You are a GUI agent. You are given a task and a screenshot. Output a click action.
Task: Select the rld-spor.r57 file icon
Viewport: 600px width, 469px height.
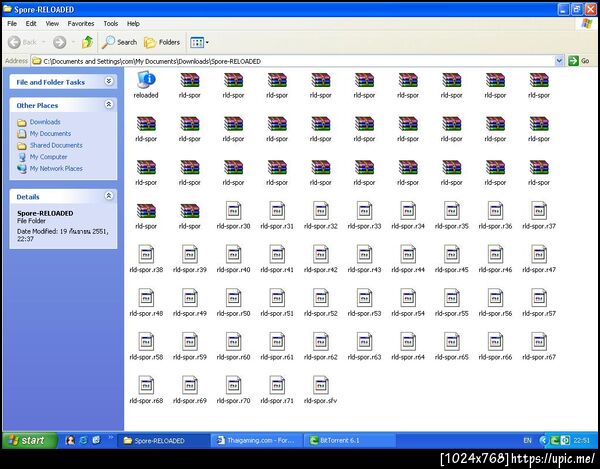(539, 298)
